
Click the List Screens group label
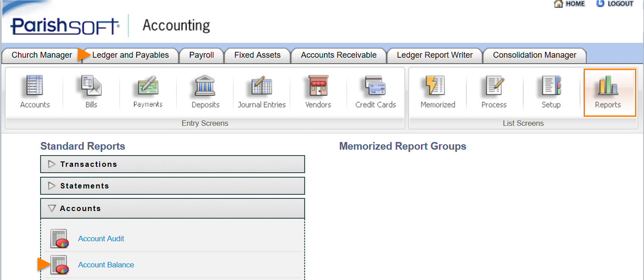(523, 123)
